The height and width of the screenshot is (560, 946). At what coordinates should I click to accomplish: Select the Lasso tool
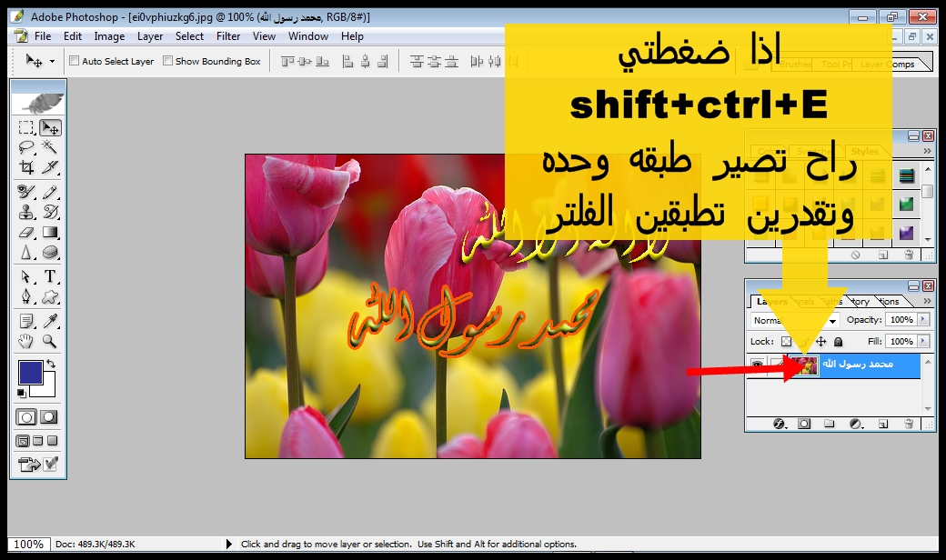(26, 147)
